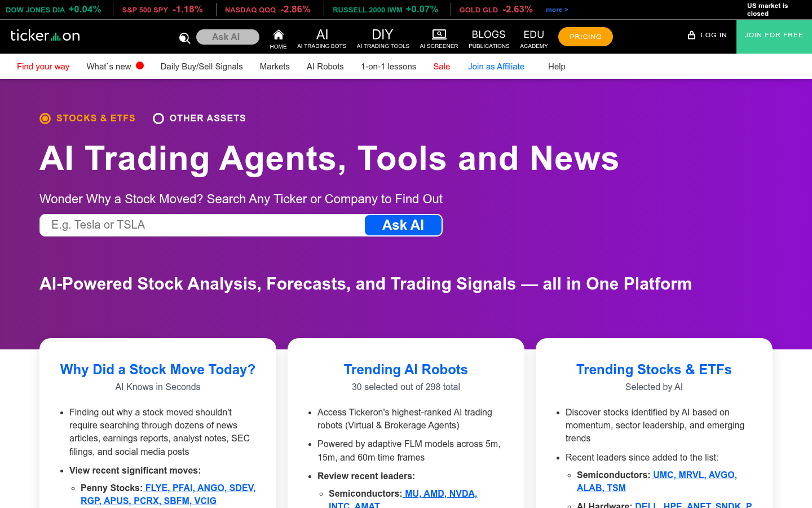This screenshot has height=508, width=812.
Task: Open EDU Academy
Action: (x=534, y=38)
